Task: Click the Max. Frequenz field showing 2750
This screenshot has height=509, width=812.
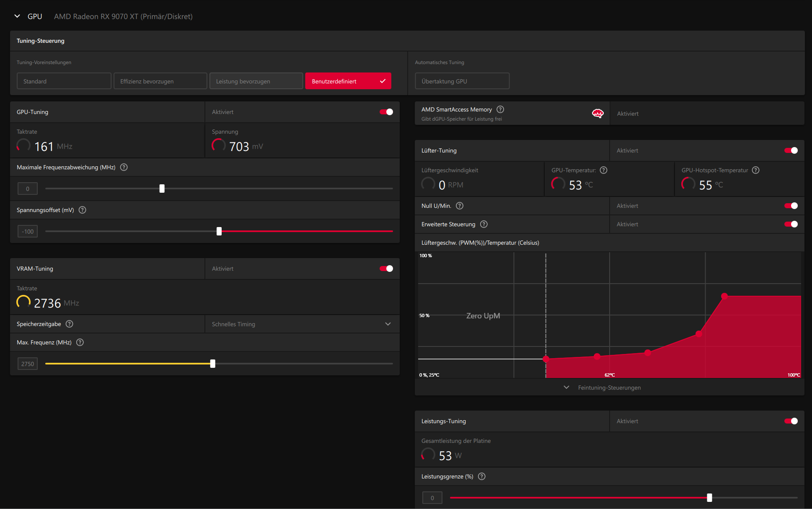Action: point(28,364)
